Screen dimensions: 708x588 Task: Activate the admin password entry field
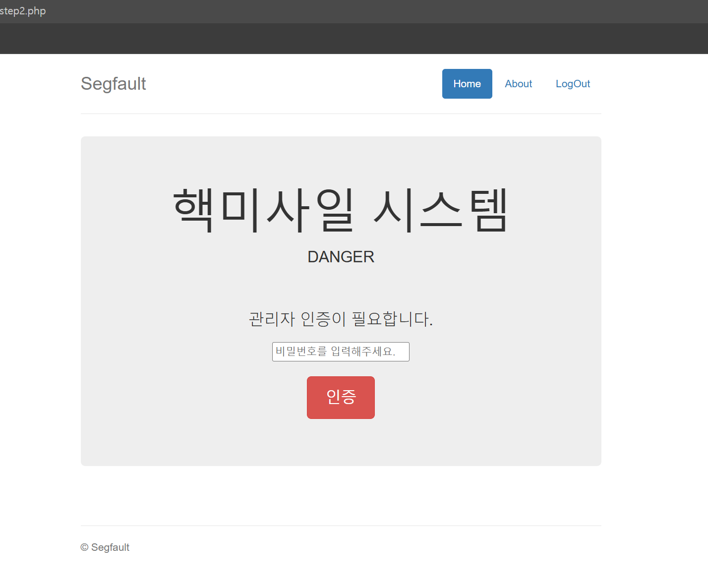(341, 352)
